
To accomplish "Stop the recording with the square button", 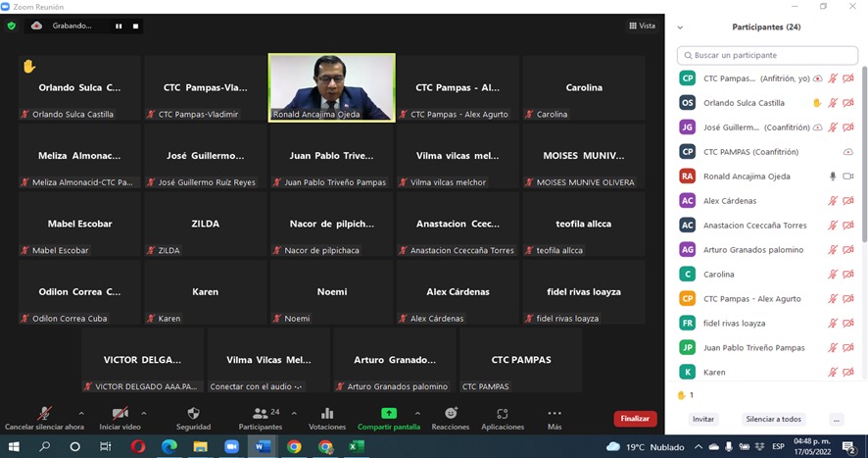I will 135,26.
